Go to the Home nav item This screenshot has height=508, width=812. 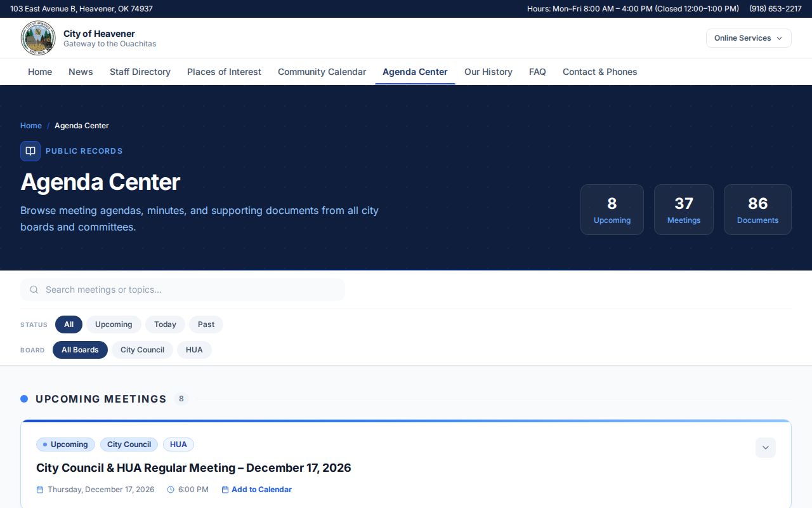click(40, 72)
